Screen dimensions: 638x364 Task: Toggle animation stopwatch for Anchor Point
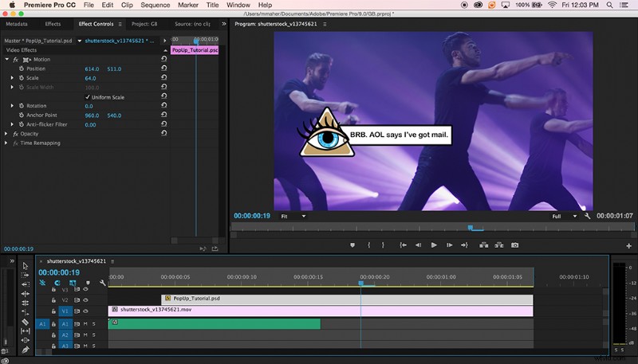pyautogui.click(x=22, y=115)
